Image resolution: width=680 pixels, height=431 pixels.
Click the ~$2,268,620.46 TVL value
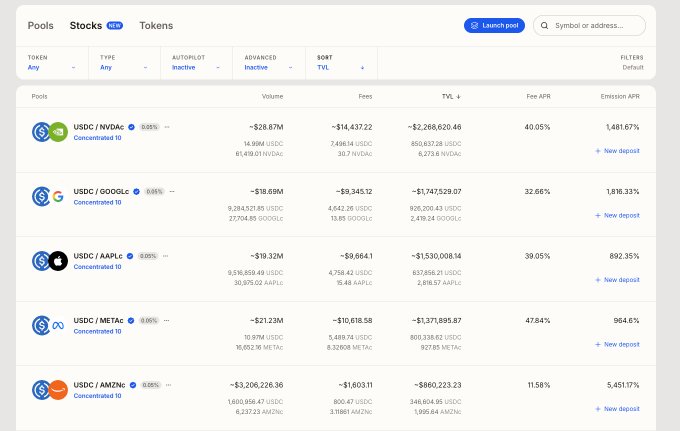pos(434,127)
